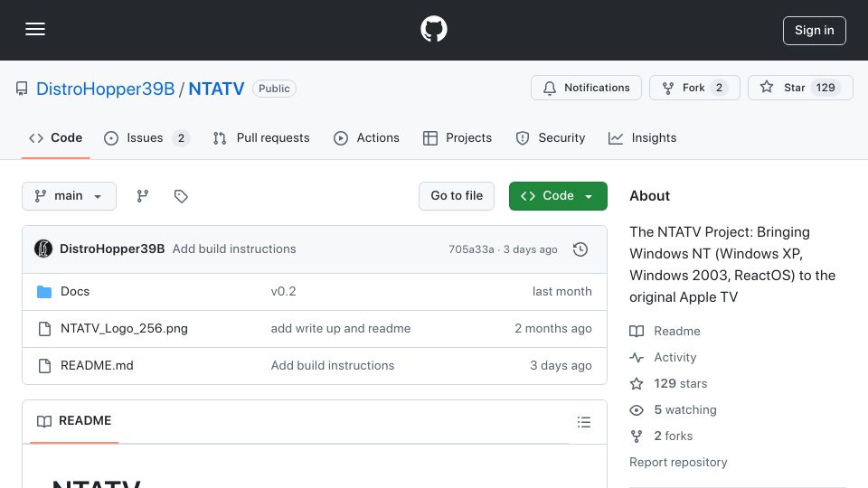Expand the main branch dropdown
Viewport: 868px width, 488px height.
pos(70,196)
